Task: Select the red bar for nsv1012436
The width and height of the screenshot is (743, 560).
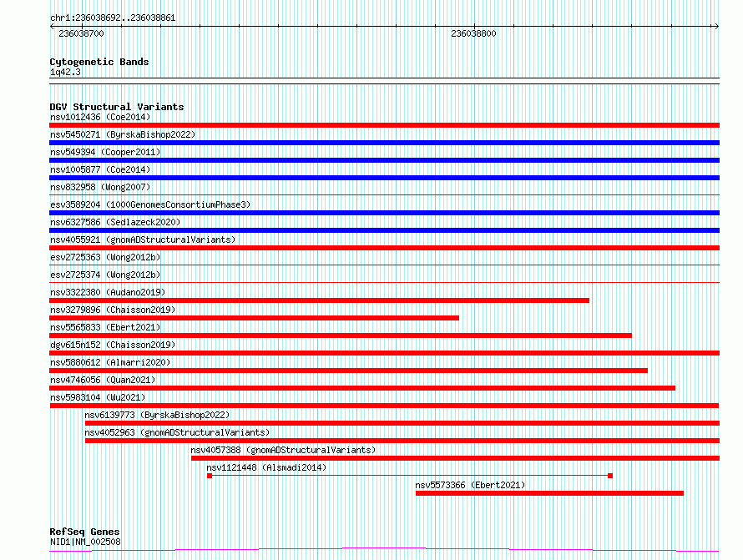Action: [x=384, y=125]
